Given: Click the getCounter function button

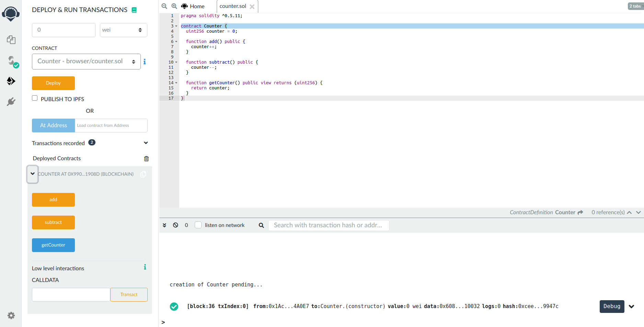Looking at the screenshot, I should click(x=53, y=245).
